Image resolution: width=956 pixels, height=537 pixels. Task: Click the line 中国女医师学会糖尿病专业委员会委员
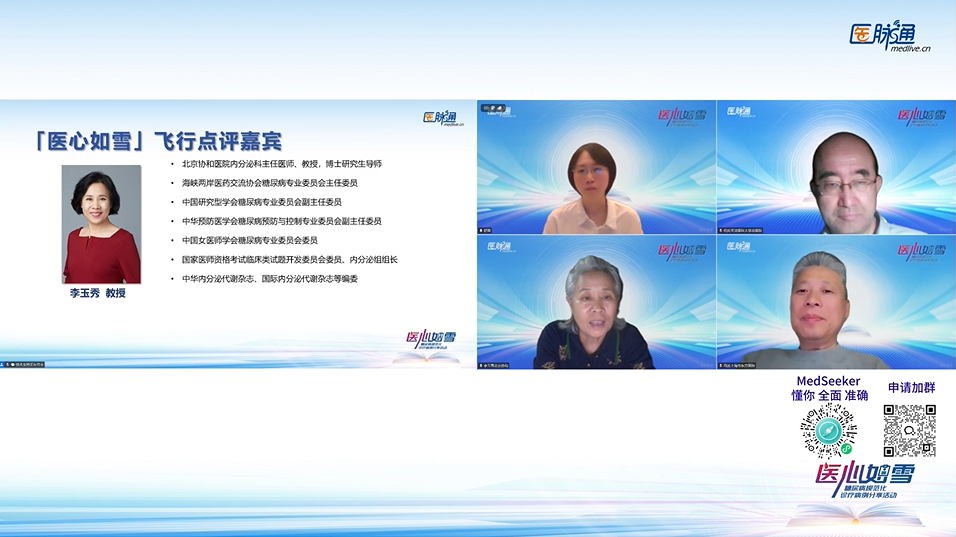click(x=249, y=240)
